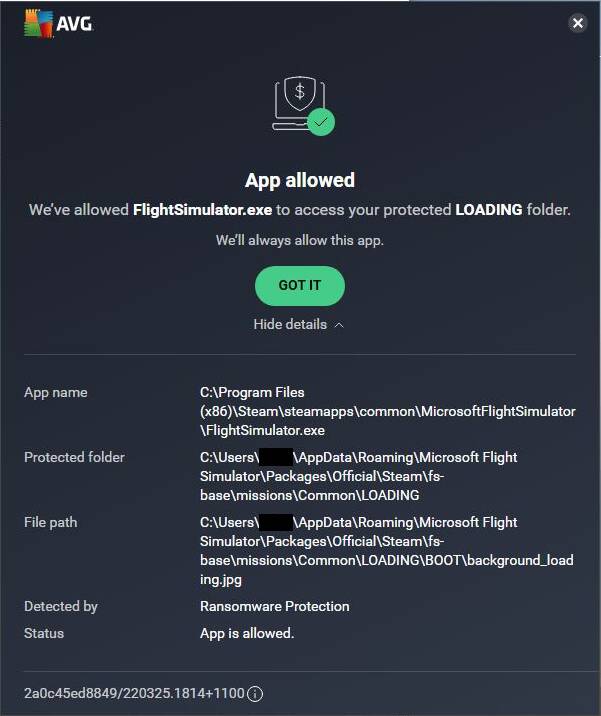601x716 pixels.
Task: Click the File path value with background_loading.jpg
Action: (386, 551)
